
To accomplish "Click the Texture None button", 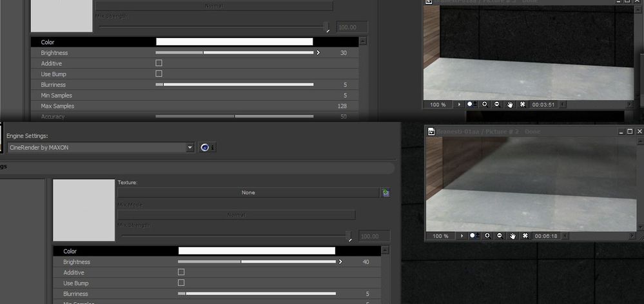I will click(248, 192).
